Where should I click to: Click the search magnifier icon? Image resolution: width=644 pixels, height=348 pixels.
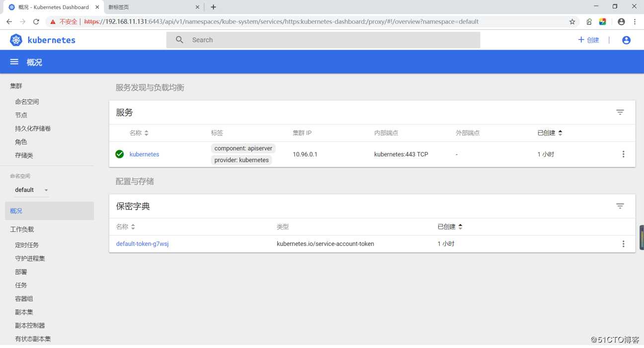coord(179,40)
